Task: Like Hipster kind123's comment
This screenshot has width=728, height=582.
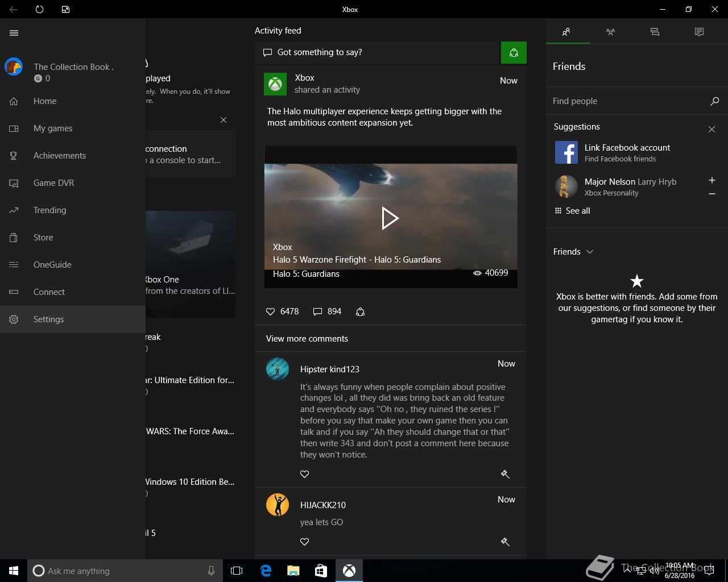Action: click(x=304, y=474)
